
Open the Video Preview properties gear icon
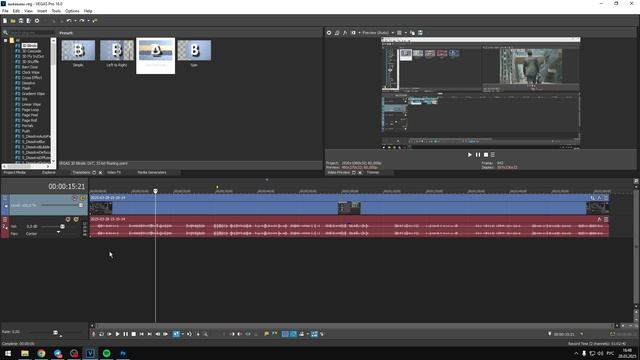click(329, 33)
